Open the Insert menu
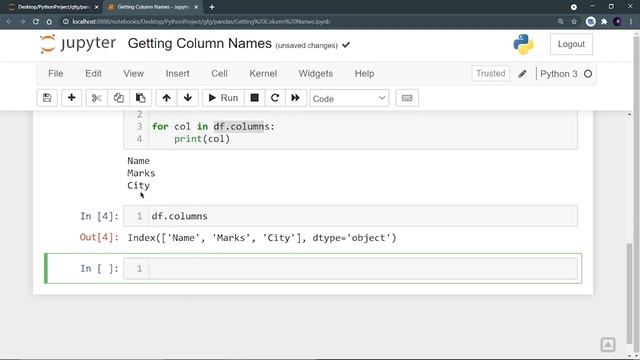Viewport: 640px width, 360px height. coord(177,73)
